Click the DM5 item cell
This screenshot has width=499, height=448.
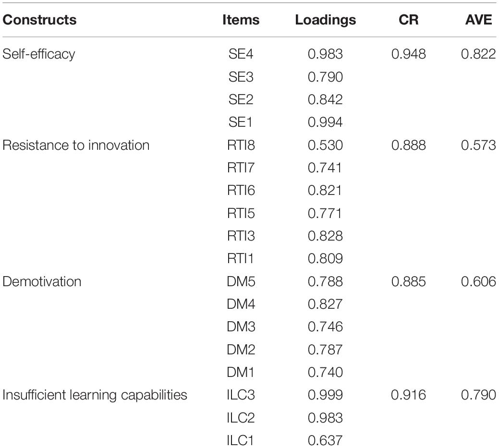(x=241, y=281)
